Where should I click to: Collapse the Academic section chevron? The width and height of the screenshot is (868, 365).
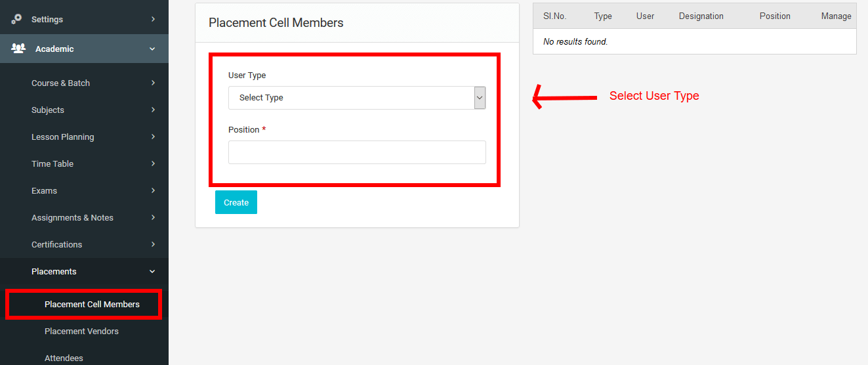point(152,49)
